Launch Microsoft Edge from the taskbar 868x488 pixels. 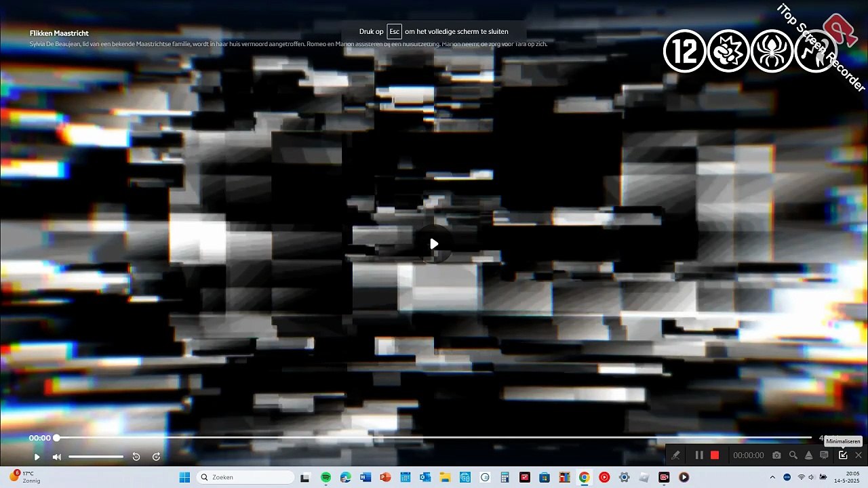tap(346, 477)
